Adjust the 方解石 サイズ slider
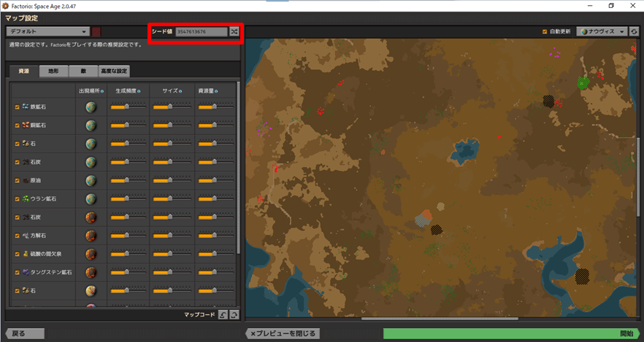The width and height of the screenshot is (644, 342). (172, 236)
